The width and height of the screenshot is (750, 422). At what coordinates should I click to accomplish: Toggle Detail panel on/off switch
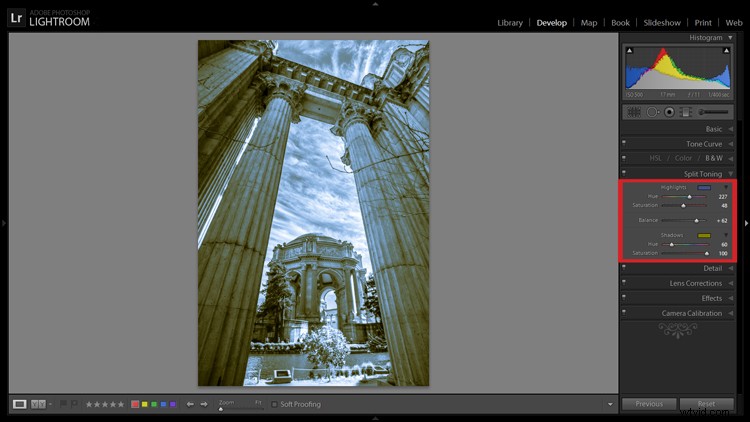point(624,267)
